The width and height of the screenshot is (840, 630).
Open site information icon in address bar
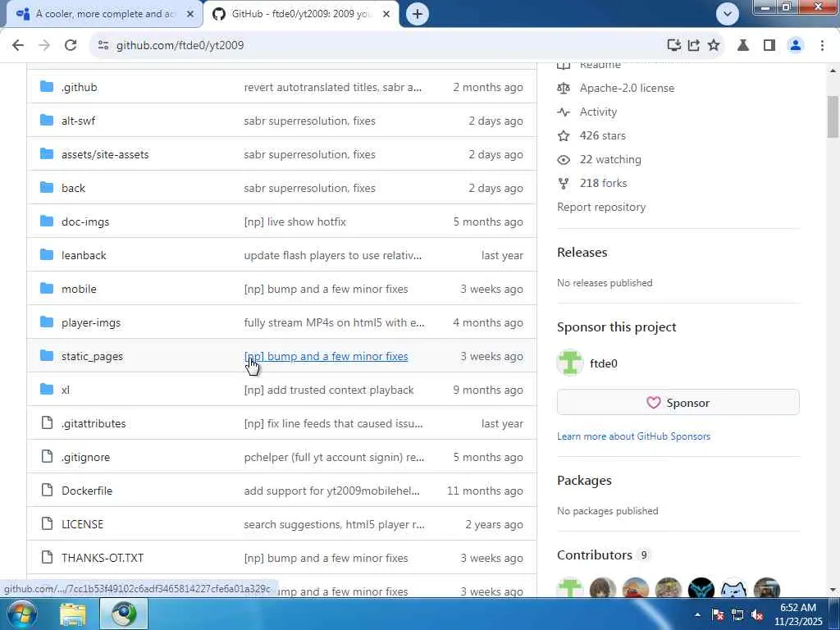pyautogui.click(x=103, y=46)
